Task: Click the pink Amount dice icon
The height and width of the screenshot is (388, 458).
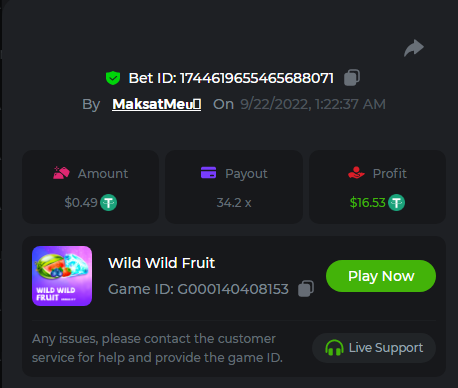Action: [x=61, y=173]
